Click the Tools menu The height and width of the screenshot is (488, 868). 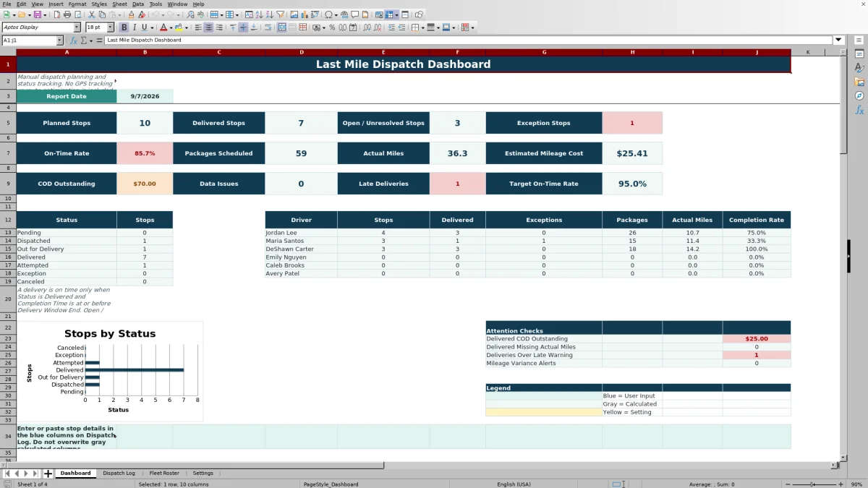tap(156, 4)
